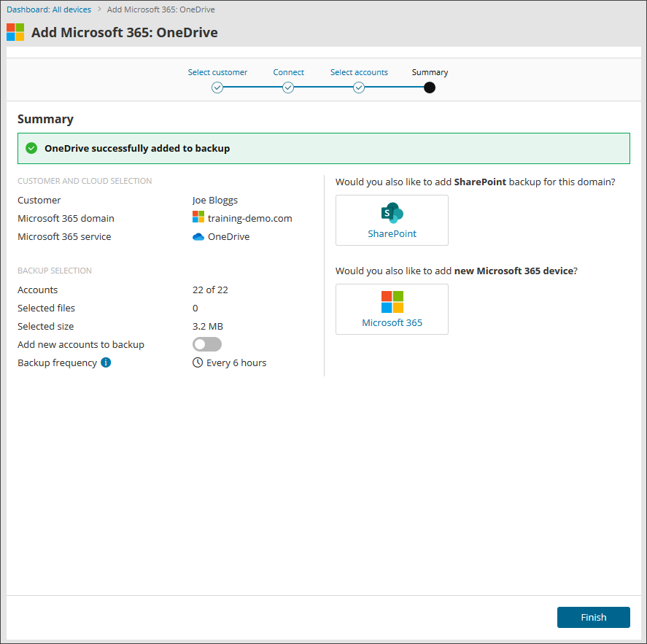Open the Backup frequency info icon
The image size is (647, 644).
coord(106,362)
